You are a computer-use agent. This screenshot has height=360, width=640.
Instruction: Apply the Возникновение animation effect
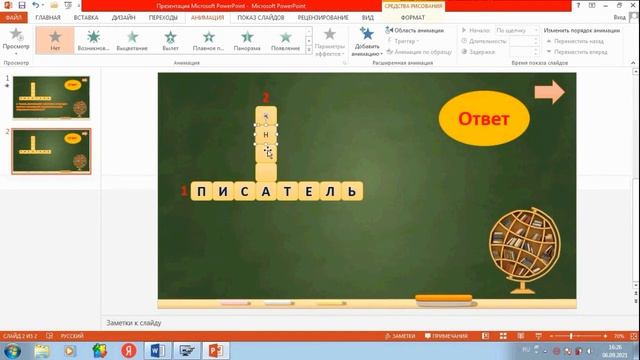coord(93,40)
